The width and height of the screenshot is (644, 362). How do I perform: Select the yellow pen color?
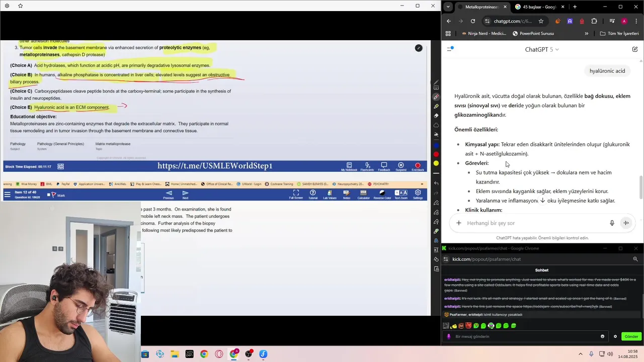tap(436, 163)
